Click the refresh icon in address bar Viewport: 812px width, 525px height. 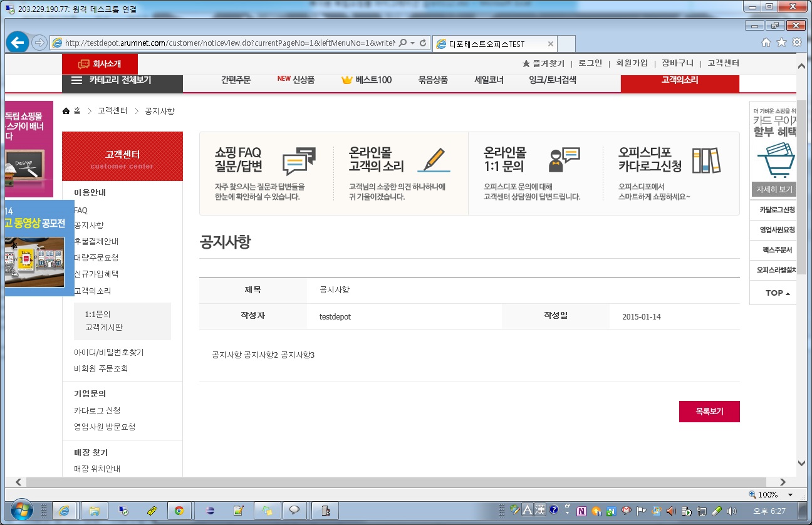coord(423,43)
